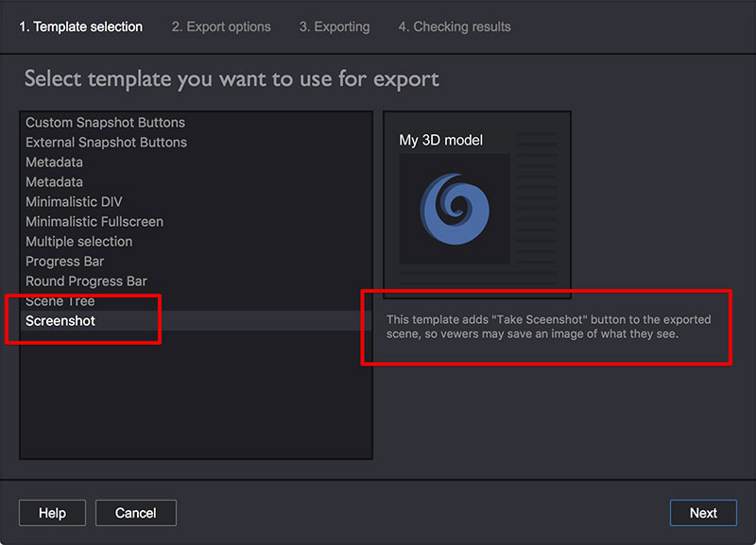The height and width of the screenshot is (545, 756).
Task: Click the Template selection step label
Action: pyautogui.click(x=80, y=26)
